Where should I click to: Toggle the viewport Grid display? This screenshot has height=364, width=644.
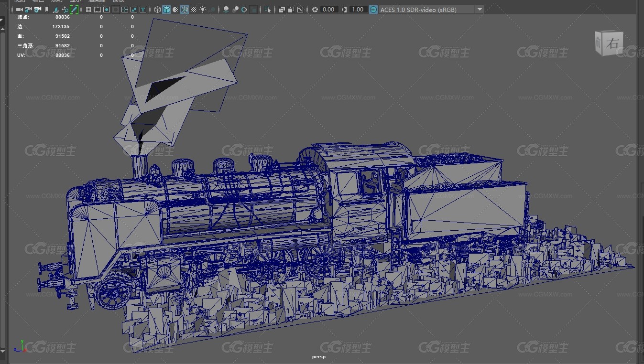88,10
